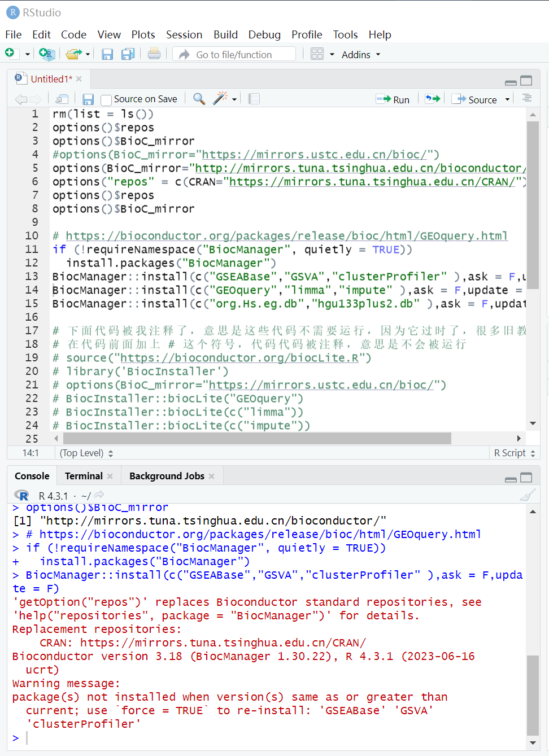This screenshot has width=549, height=756.
Task: Open the panes layout dropdown arrow
Action: 332,55
